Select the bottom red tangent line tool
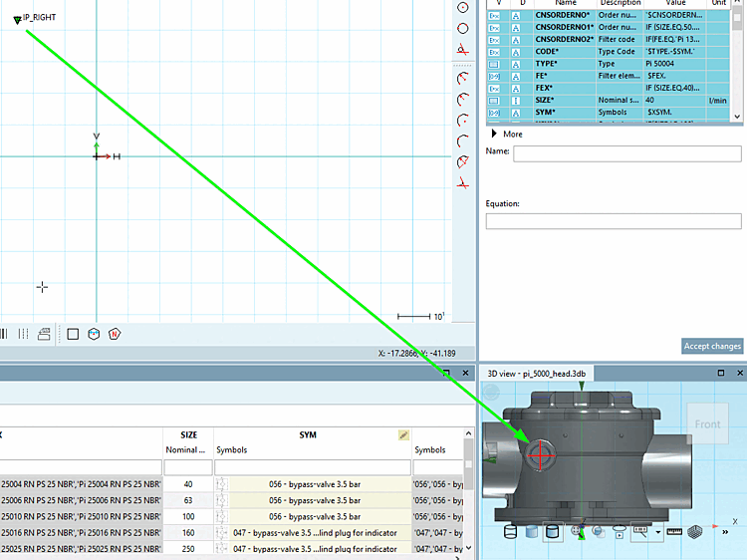The image size is (747, 560). [x=462, y=183]
